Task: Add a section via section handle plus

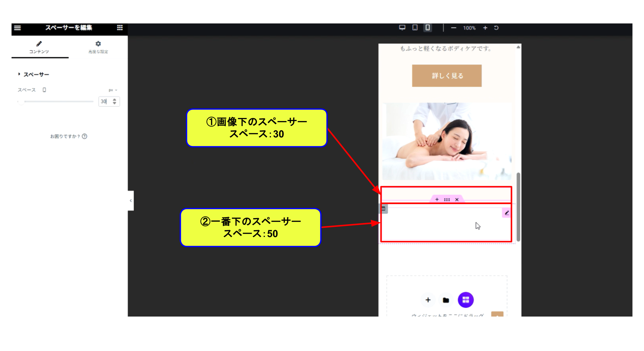Action: pos(437,200)
